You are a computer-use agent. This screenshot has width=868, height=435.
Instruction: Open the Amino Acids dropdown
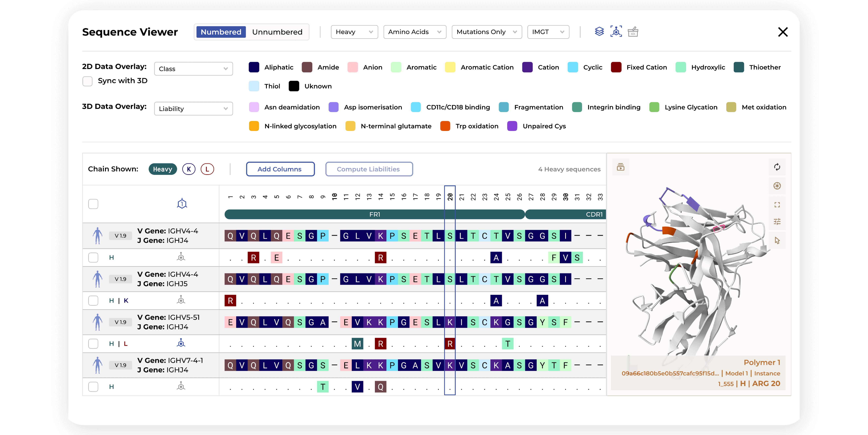pyautogui.click(x=415, y=32)
